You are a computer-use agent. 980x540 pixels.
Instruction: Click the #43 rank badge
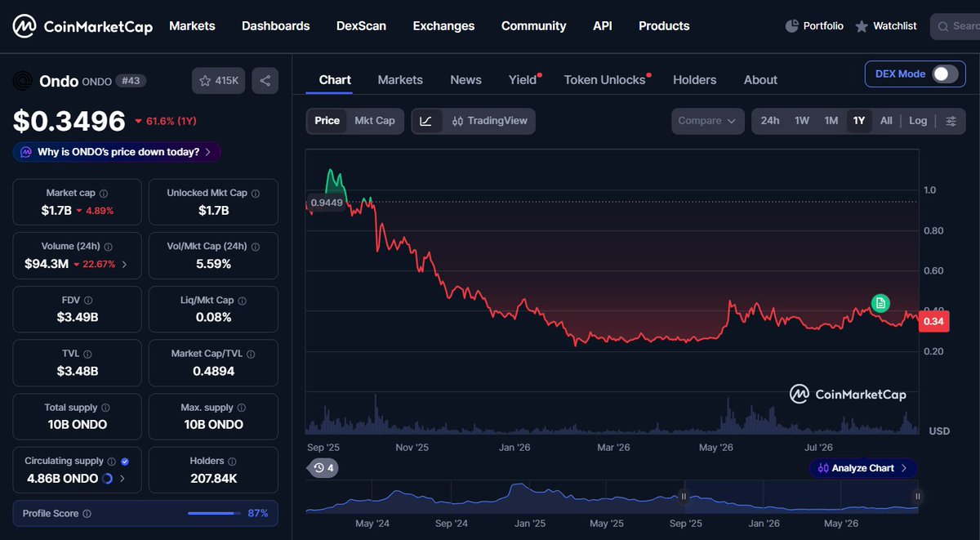pyautogui.click(x=131, y=81)
